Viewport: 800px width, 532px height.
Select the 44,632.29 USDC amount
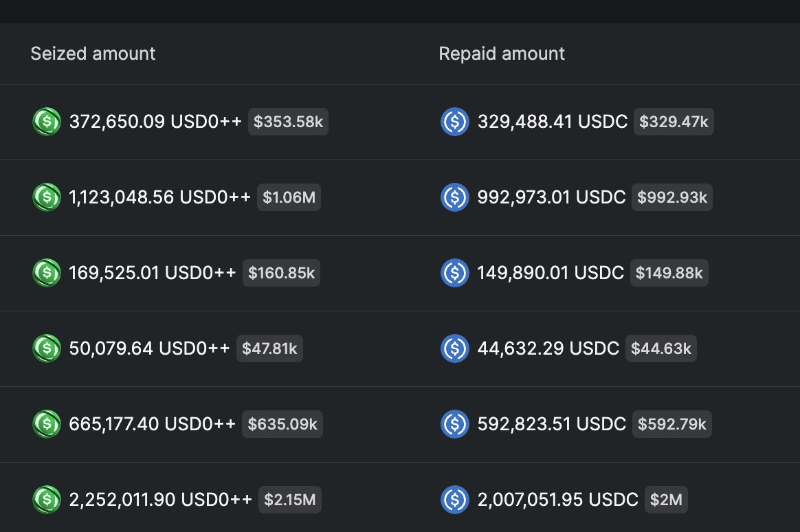[x=548, y=348]
